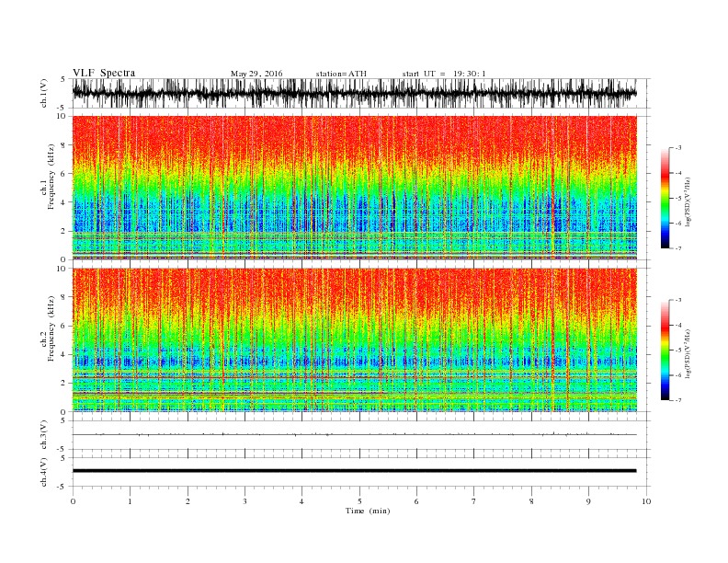Click the ch.2 colorbar "log(PSD)(V²/Hz)" label

point(689,354)
